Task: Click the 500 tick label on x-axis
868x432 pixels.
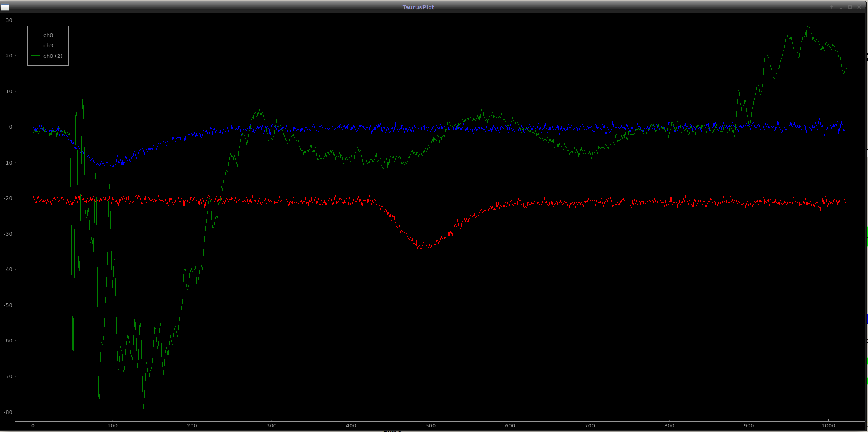Action: coord(430,426)
